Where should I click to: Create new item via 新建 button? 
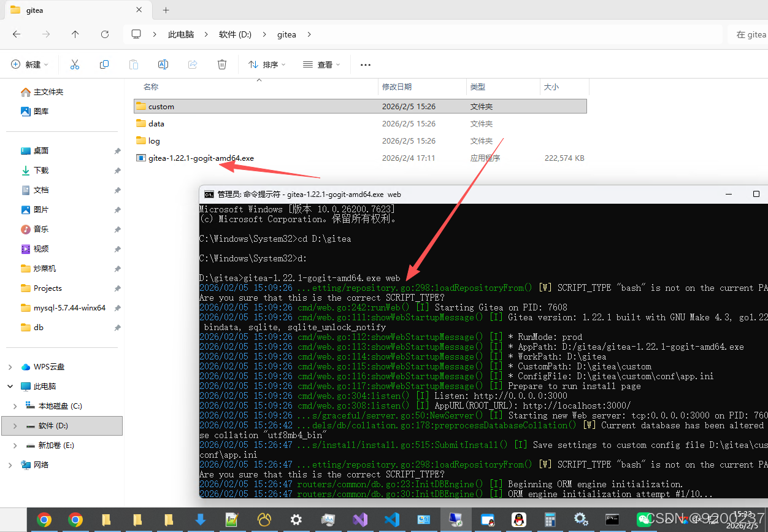click(x=31, y=64)
